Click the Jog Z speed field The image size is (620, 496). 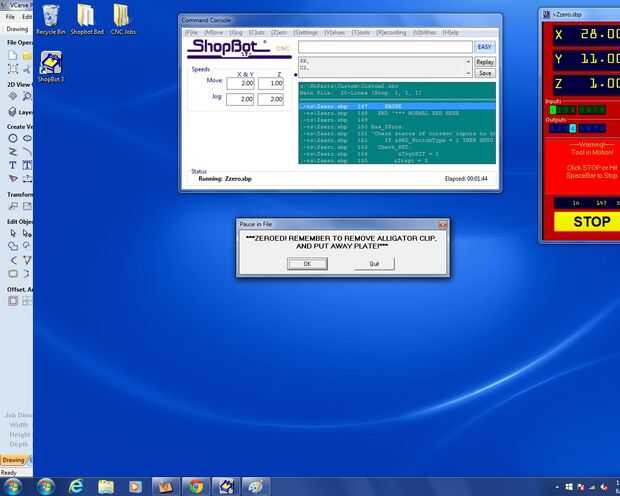[x=270, y=99]
